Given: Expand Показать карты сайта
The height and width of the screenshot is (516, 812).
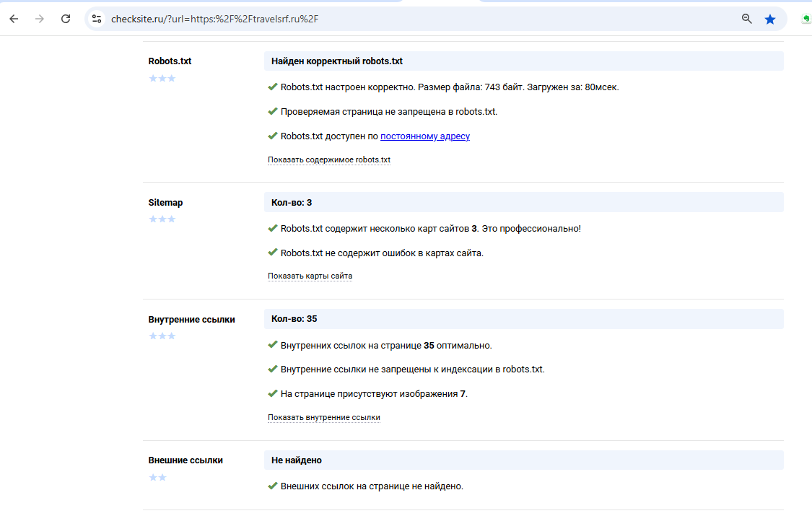Looking at the screenshot, I should click(310, 276).
